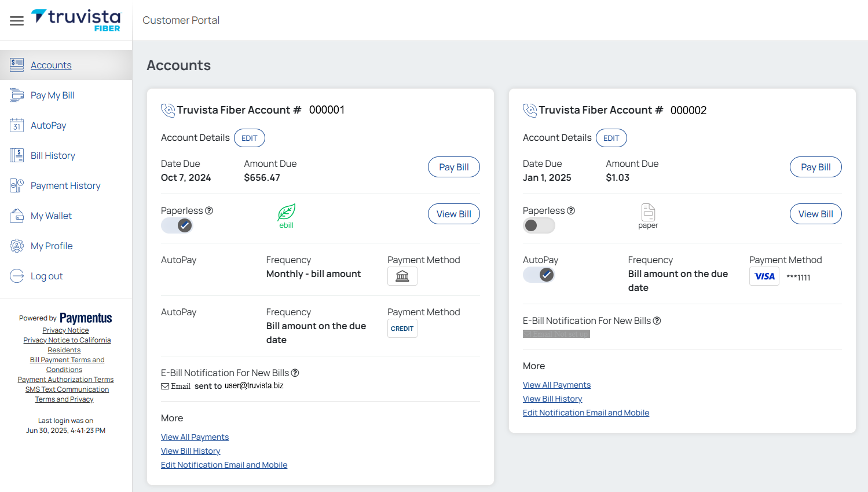Open View All Payments link for account 000002

pos(556,385)
